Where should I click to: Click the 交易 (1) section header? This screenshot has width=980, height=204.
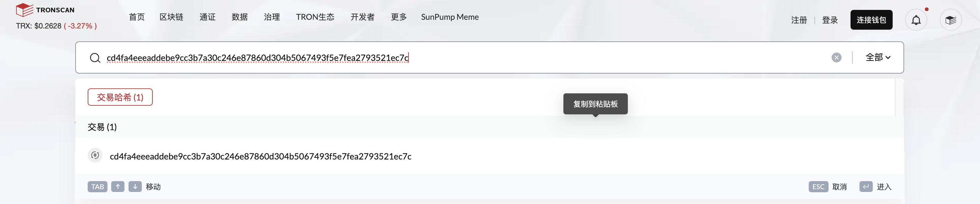[x=102, y=127]
